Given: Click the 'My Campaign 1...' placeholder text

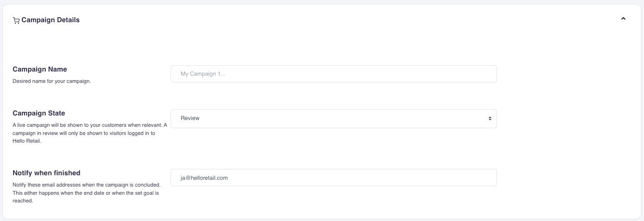Looking at the screenshot, I should [203, 74].
